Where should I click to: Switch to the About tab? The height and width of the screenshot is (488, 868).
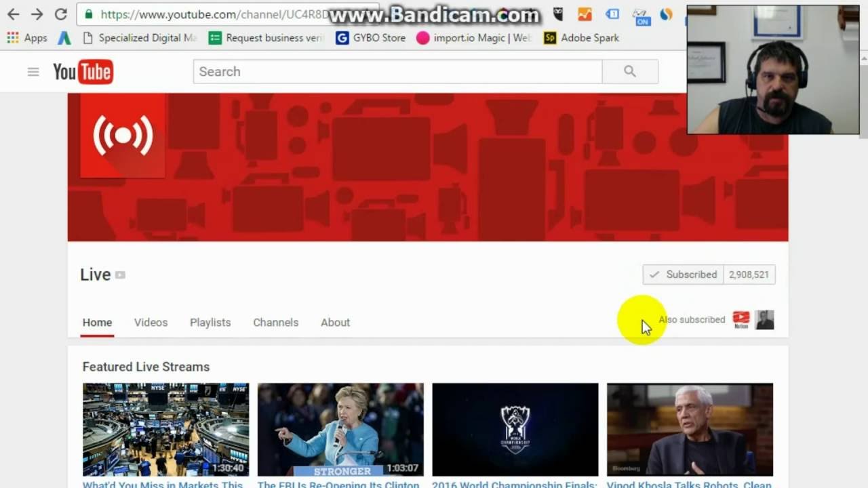pos(336,323)
